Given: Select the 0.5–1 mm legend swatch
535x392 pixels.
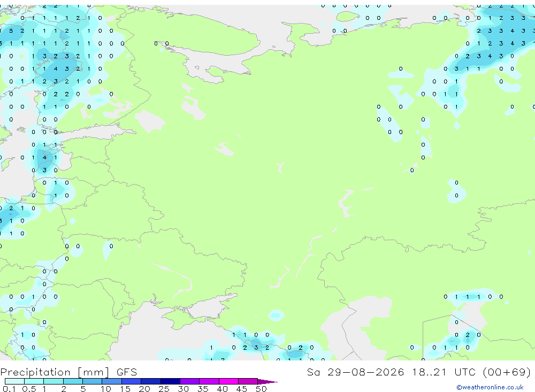Looking at the screenshot, I should pyautogui.click(x=34, y=381).
